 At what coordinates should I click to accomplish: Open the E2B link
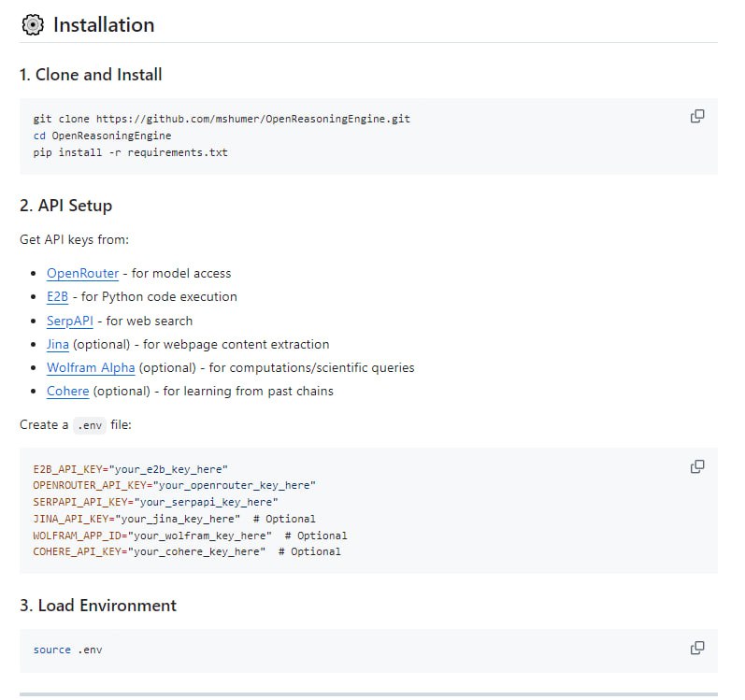(x=58, y=296)
